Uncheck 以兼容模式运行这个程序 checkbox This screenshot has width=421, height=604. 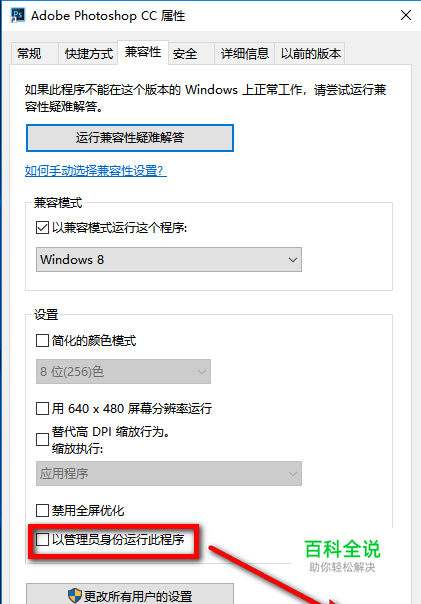pos(42,228)
